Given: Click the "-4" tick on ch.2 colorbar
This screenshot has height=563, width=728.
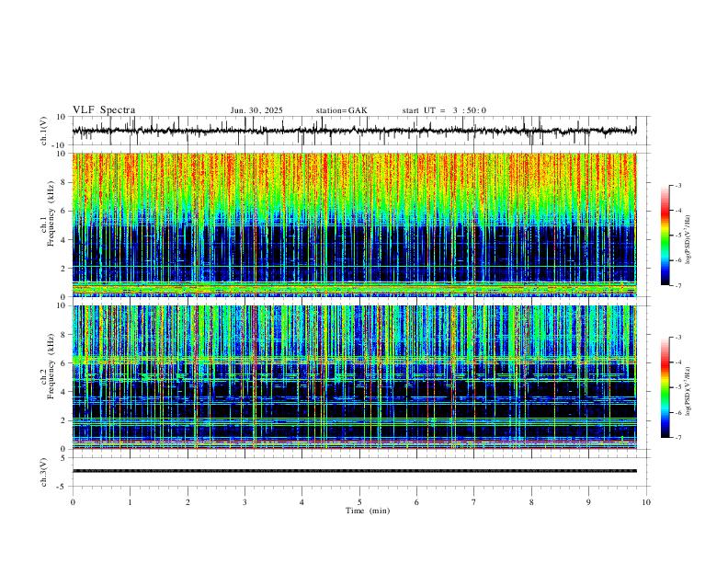Looking at the screenshot, I should 677,362.
